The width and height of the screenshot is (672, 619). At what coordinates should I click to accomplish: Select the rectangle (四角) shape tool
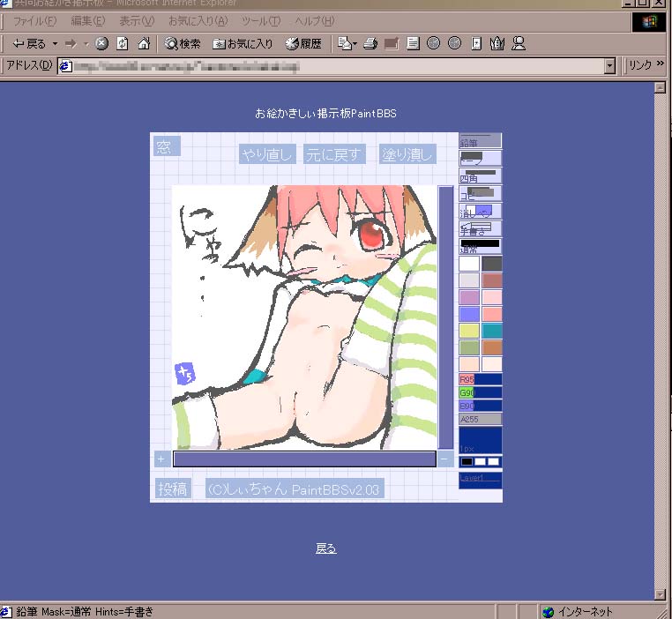click(x=480, y=175)
